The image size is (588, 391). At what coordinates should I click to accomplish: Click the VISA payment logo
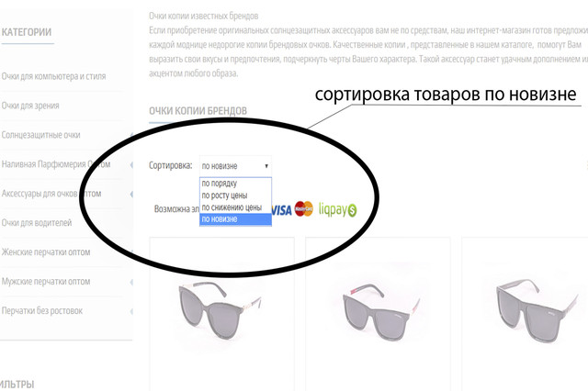click(282, 210)
